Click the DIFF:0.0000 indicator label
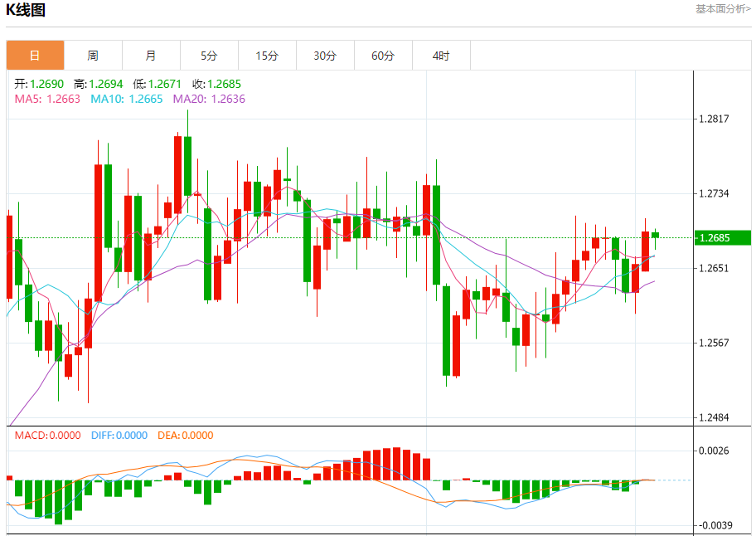Viewport: 756px width, 536px height. [119, 436]
